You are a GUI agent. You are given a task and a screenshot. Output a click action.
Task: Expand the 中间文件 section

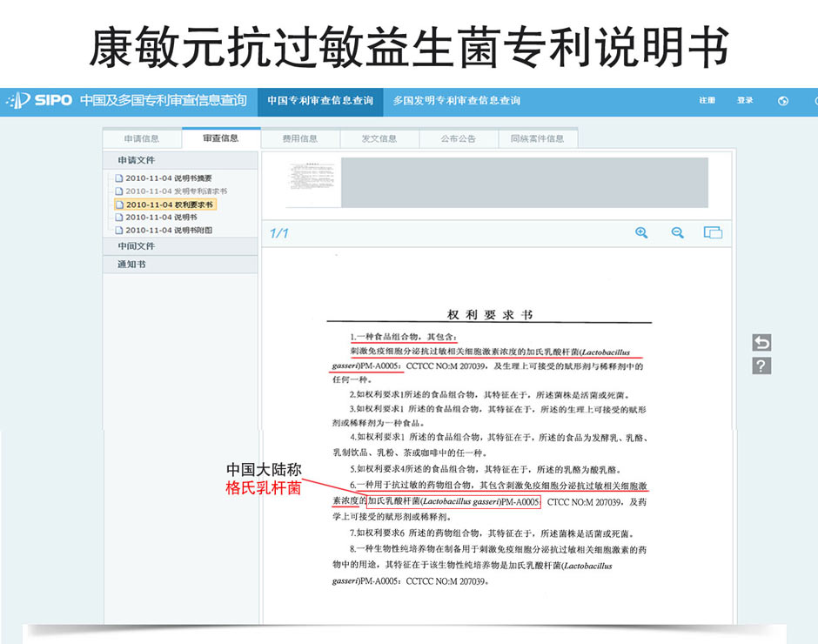180,246
